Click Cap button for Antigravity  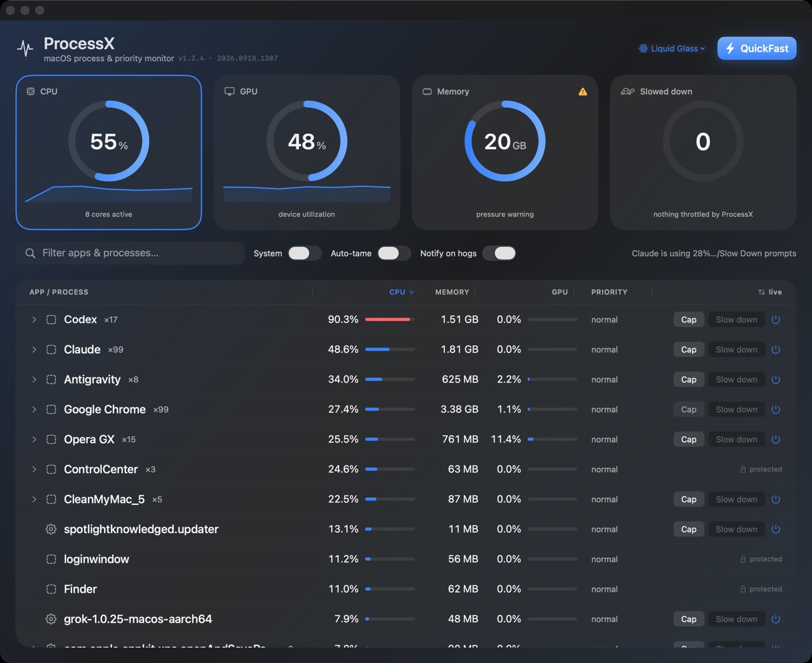pos(689,379)
